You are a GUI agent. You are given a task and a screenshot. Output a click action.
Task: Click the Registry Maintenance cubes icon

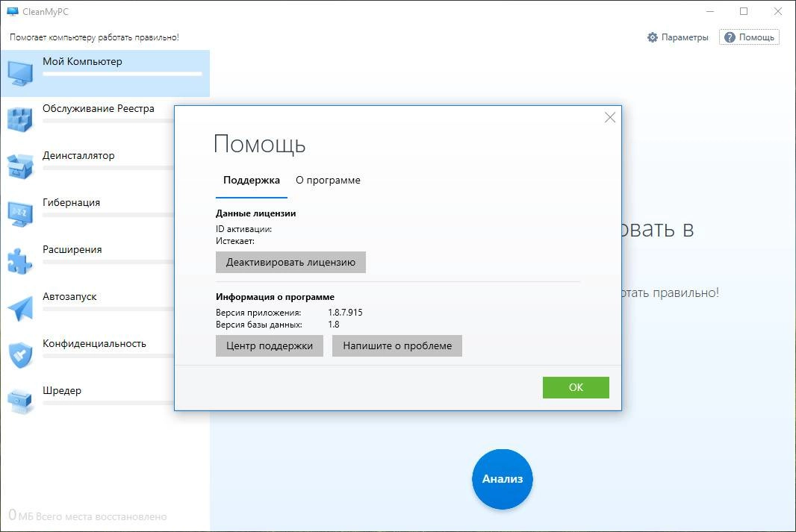20,119
